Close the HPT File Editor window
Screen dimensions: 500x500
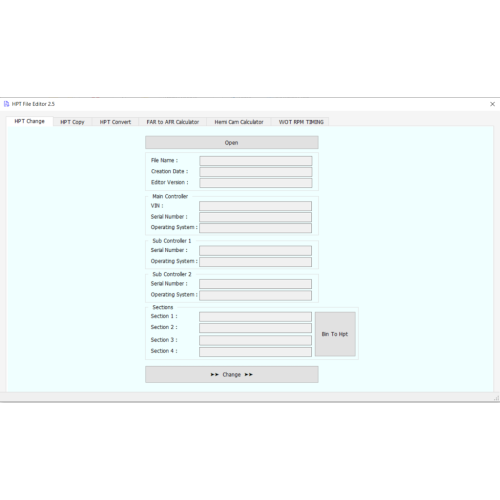tap(492, 104)
